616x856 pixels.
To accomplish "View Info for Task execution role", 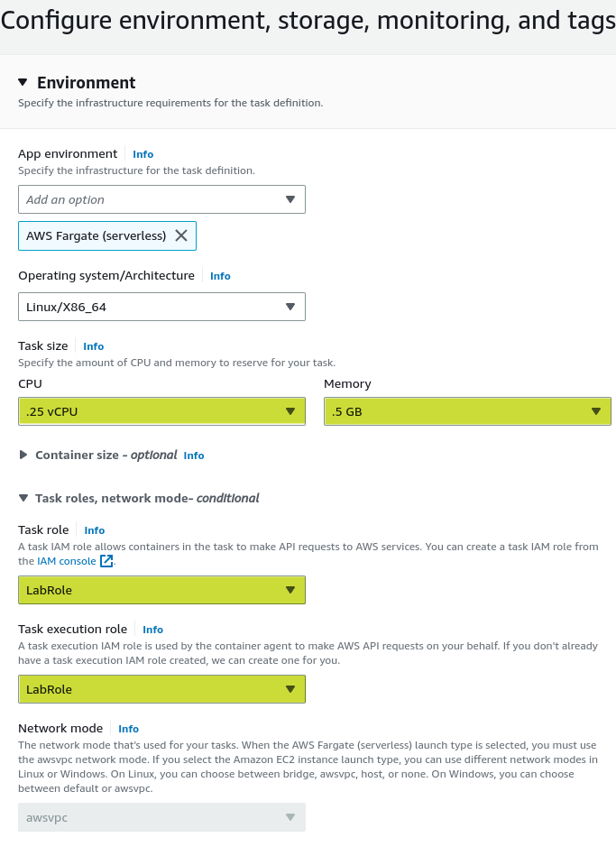I will pyautogui.click(x=152, y=630).
